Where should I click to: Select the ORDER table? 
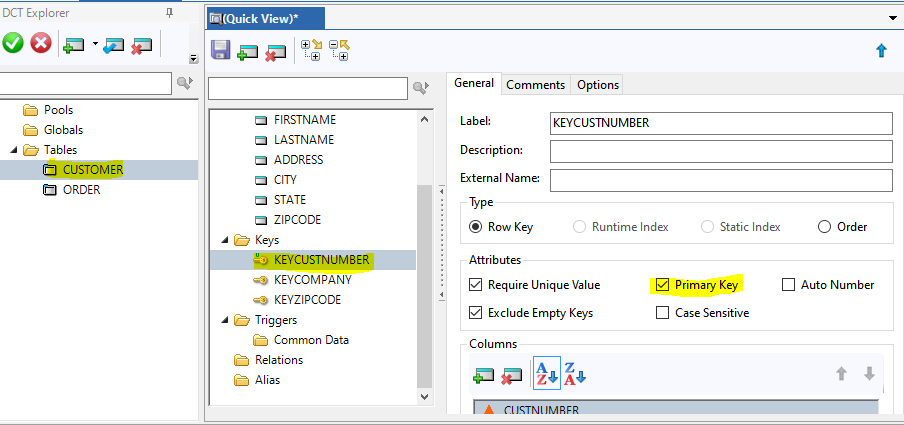pyautogui.click(x=81, y=190)
